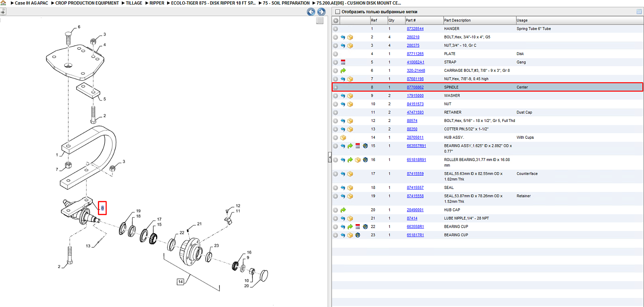Open the list options icon above Usage column
The height and width of the screenshot is (307, 644).
[639, 12]
